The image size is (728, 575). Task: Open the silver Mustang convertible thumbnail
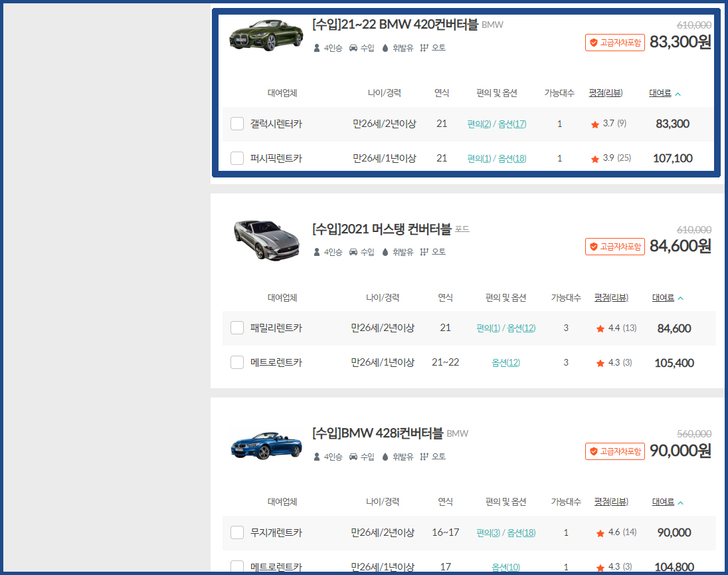click(x=267, y=240)
